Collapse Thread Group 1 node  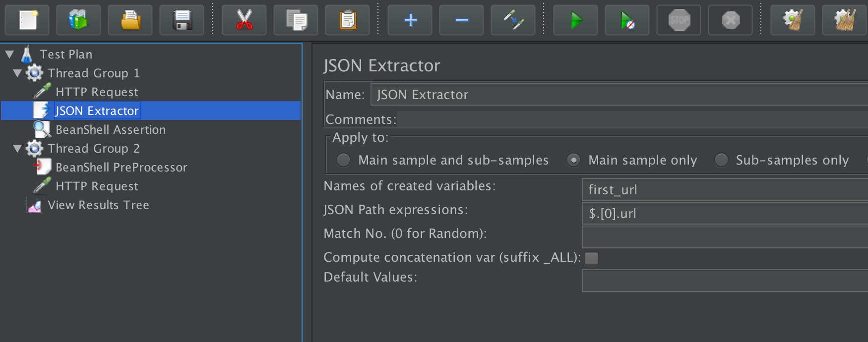point(17,73)
